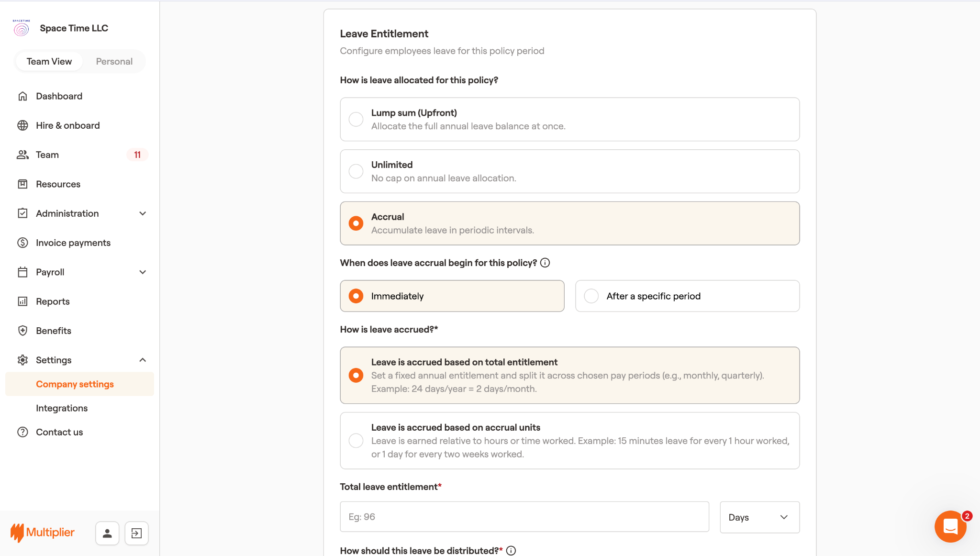Viewport: 980px width, 556px height.
Task: Expand the Payroll section chevron
Action: (x=143, y=272)
